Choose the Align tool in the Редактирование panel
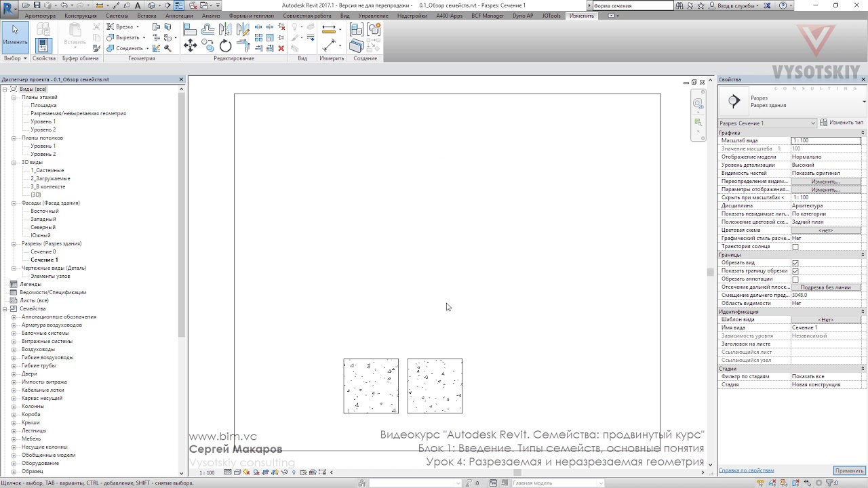Screen dimensions: 868x488 190,29
